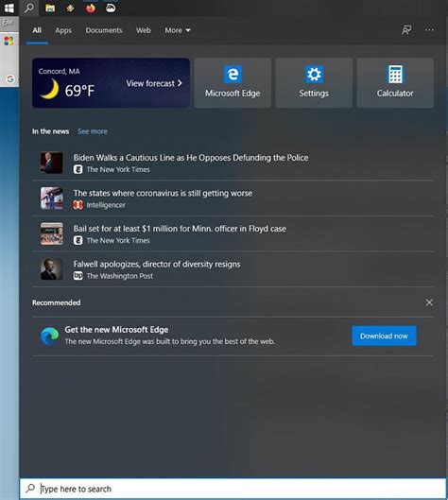This screenshot has height=500, width=448.
Task: Click the Falwell article thumbnail
Action: pos(51,268)
